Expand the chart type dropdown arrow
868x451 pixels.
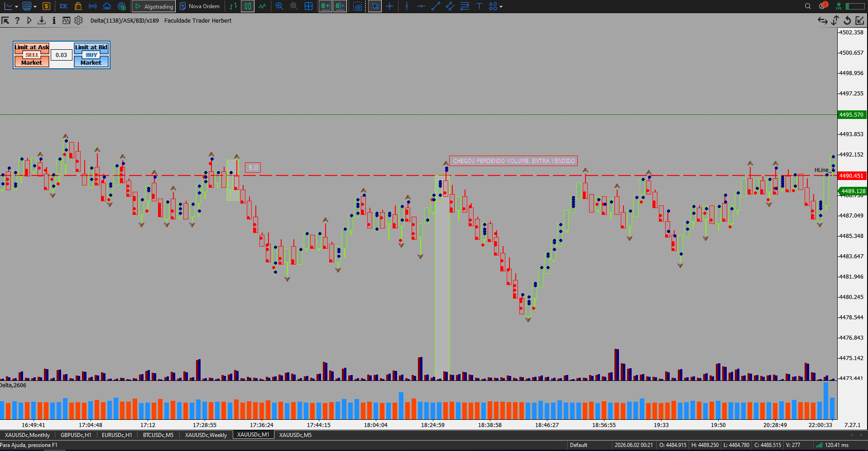(x=16, y=7)
